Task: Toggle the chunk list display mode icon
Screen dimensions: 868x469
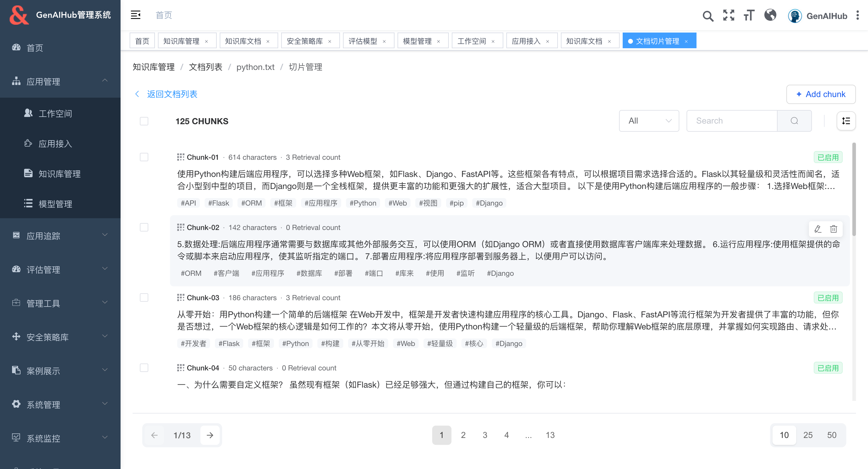Action: [x=846, y=121]
